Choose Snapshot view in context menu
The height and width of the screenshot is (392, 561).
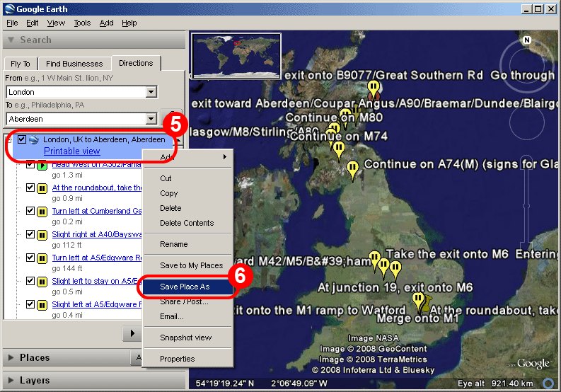pos(188,338)
